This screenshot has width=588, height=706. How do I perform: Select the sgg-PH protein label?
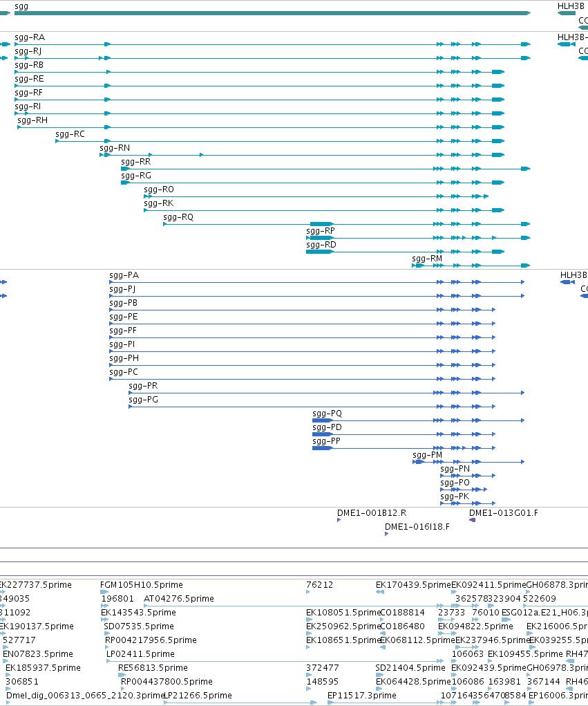(124, 358)
